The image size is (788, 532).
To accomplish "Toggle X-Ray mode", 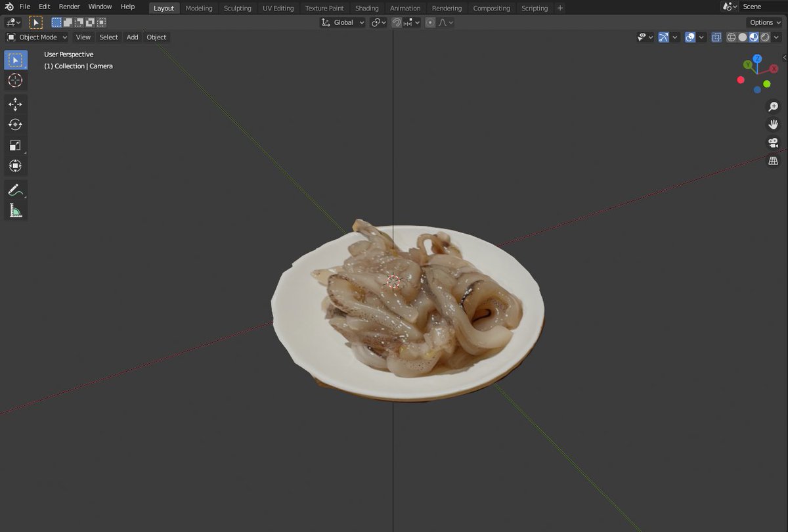I will [x=716, y=37].
